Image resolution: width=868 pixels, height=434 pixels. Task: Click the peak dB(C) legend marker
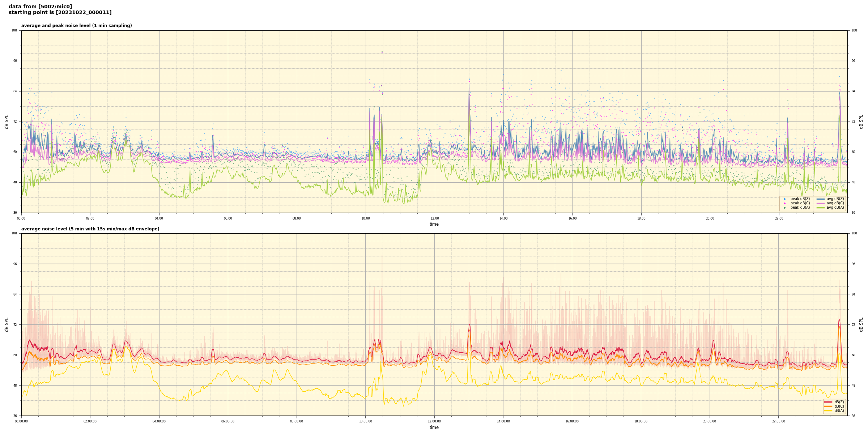coord(784,203)
